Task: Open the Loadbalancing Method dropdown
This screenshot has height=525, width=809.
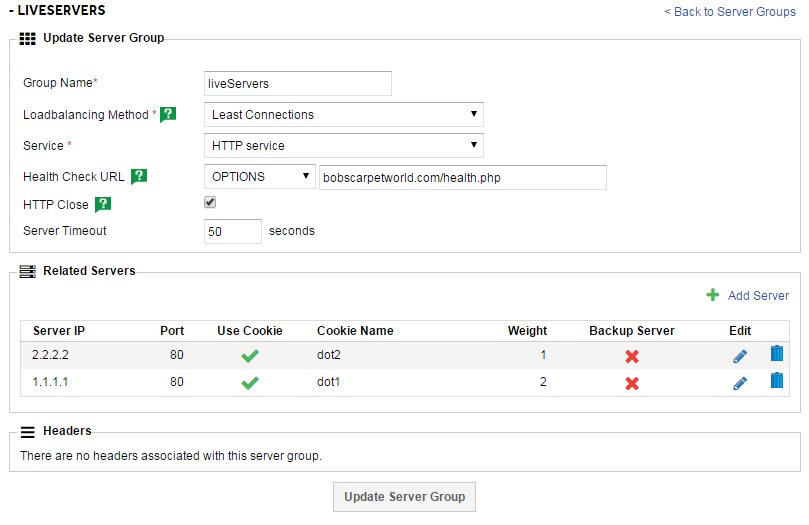Action: pyautogui.click(x=343, y=115)
